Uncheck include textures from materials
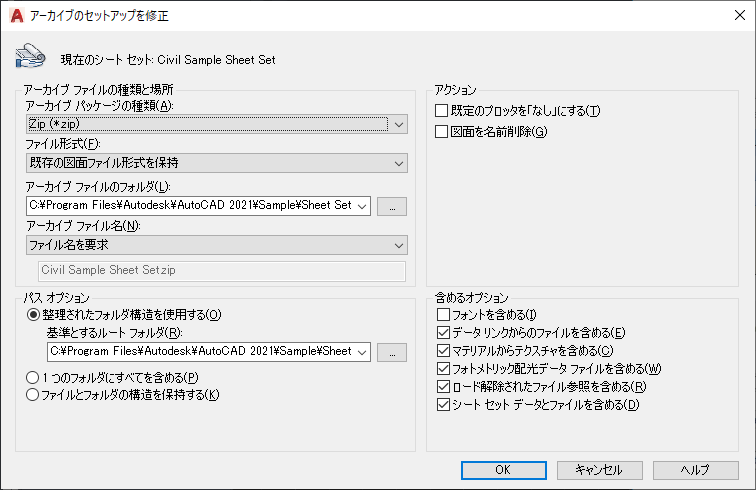Image resolution: width=756 pixels, height=490 pixels. [x=443, y=351]
